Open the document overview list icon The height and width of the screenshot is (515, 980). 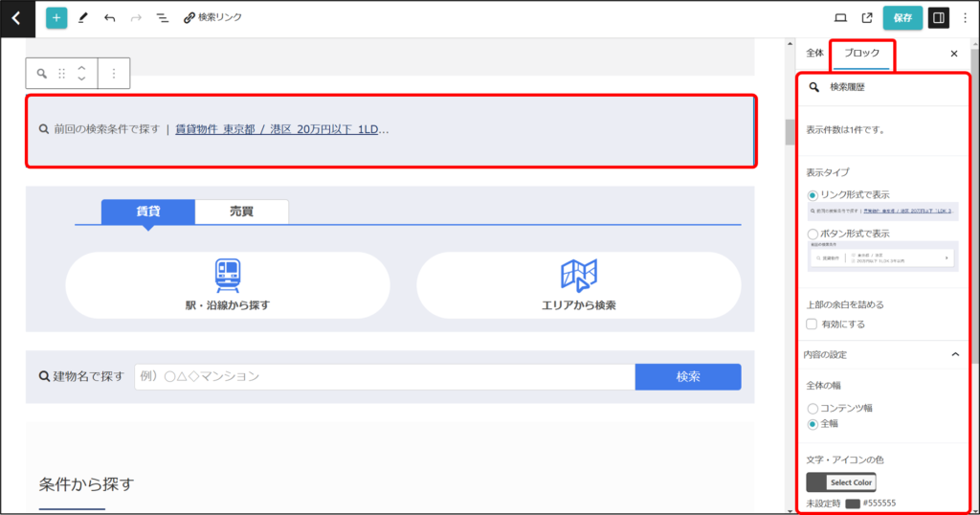point(162,17)
